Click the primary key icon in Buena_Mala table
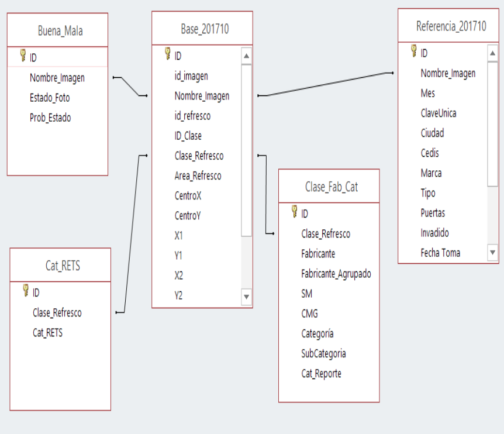 [23, 56]
